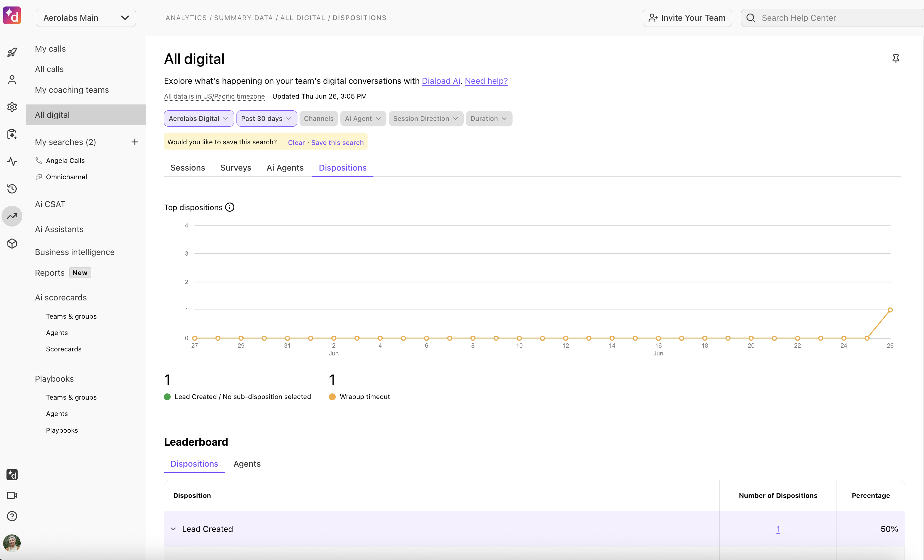Open All calls in the sidebar
This screenshot has height=560, width=924.
click(x=49, y=69)
